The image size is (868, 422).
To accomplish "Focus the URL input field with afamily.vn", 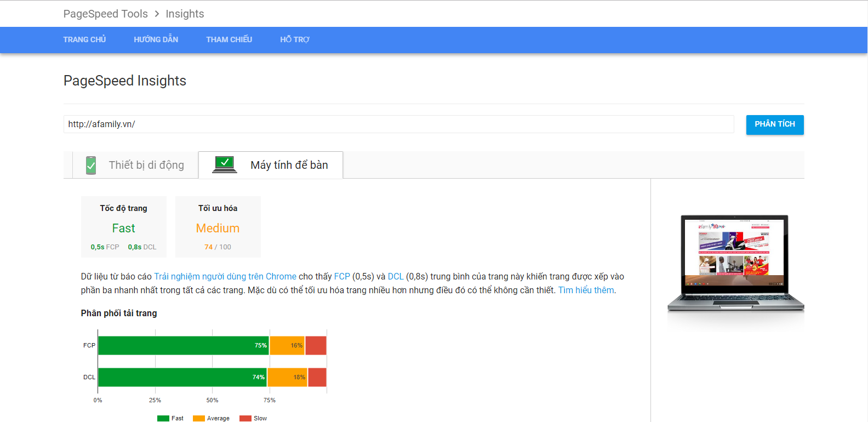I will coord(399,124).
